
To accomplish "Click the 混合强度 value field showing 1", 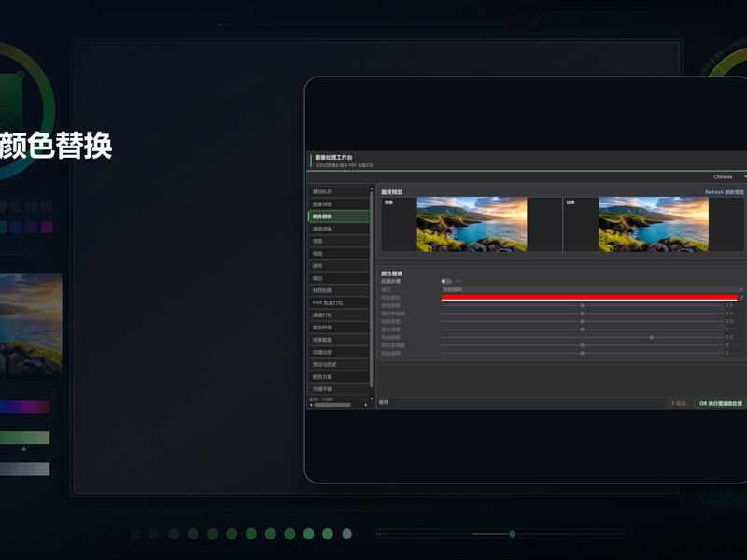I will [x=734, y=329].
